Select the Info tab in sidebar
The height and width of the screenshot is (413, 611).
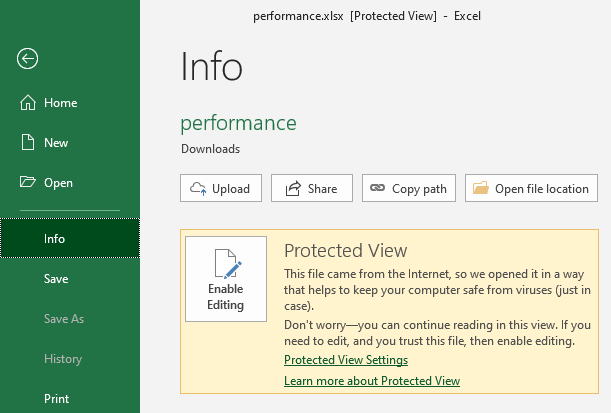tap(70, 238)
